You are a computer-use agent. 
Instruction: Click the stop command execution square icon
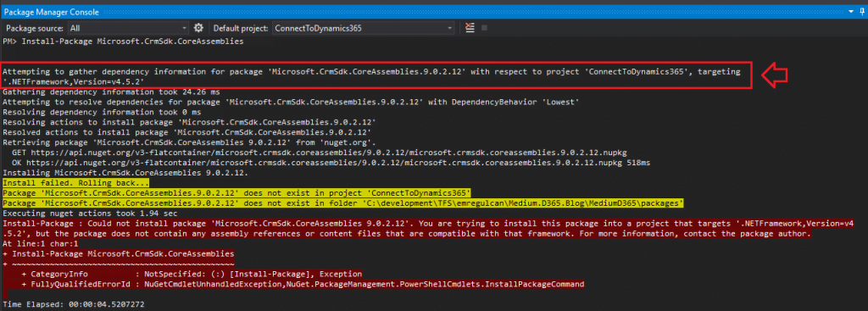point(484,28)
